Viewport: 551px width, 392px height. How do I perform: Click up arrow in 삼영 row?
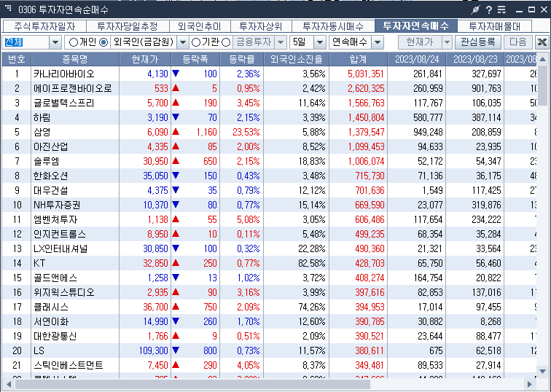point(176,132)
